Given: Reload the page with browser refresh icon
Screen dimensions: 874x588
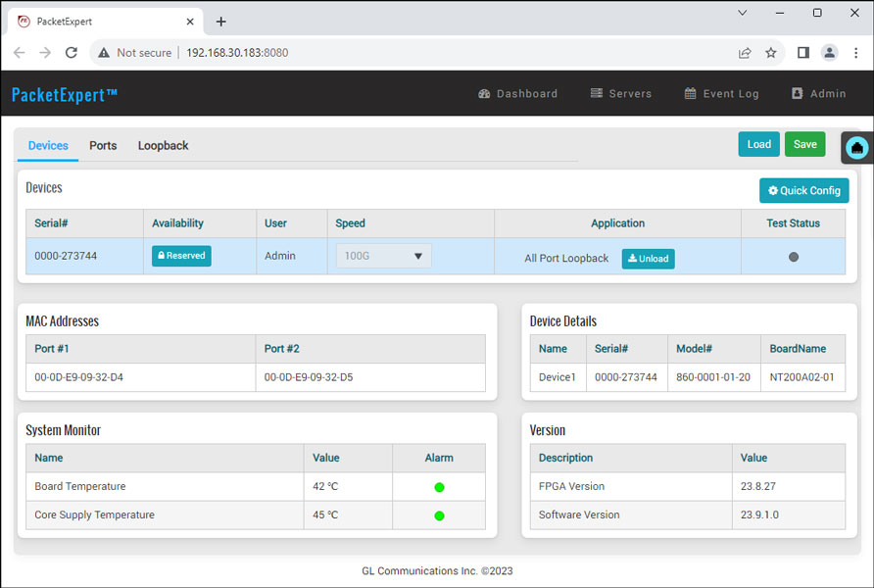Looking at the screenshot, I should (x=71, y=53).
